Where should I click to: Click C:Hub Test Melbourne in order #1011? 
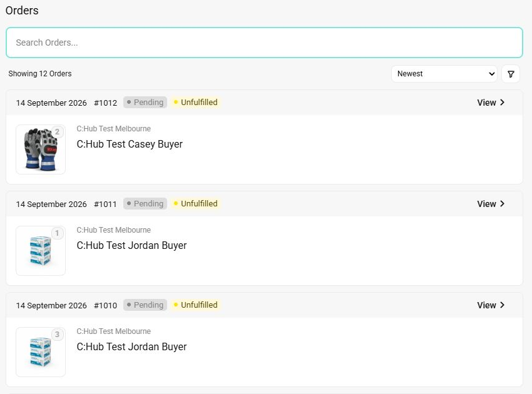[114, 230]
